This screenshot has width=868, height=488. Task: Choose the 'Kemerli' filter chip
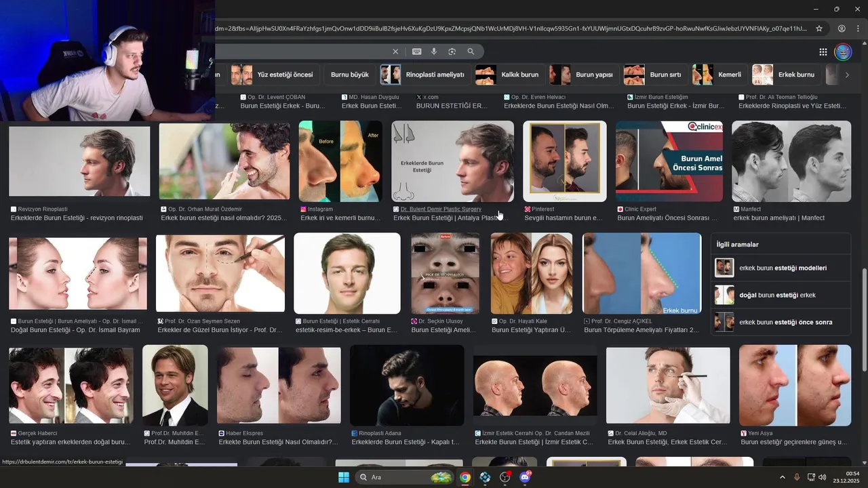[x=717, y=75]
